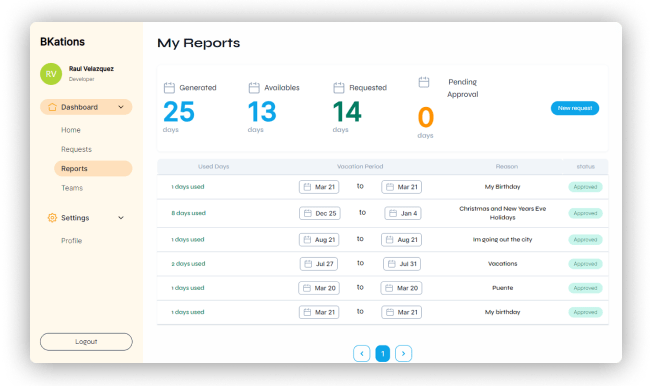Image resolution: width=652 pixels, height=386 pixels.
Task: Click the New request button
Action: tap(575, 108)
